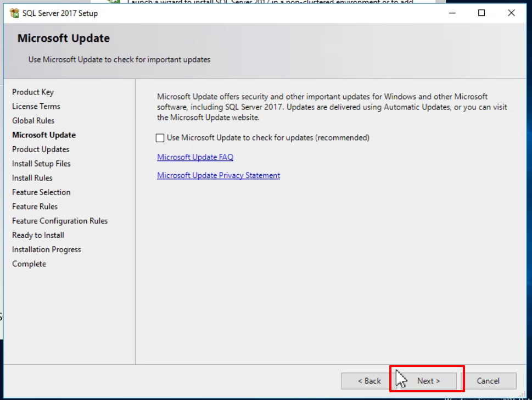Select Feature Rules step in sidebar
This screenshot has height=400, width=532.
coord(35,207)
